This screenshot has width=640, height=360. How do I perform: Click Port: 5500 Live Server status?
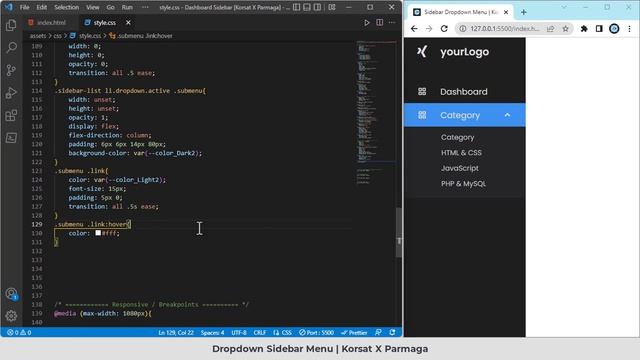pyautogui.click(x=316, y=333)
